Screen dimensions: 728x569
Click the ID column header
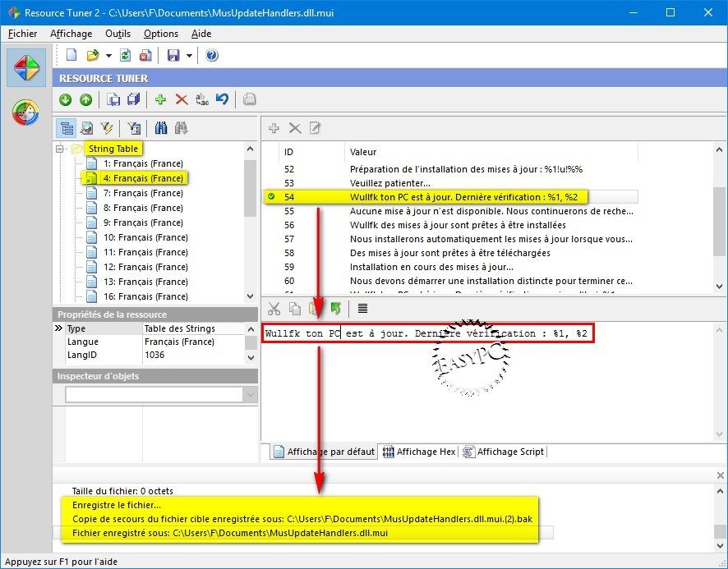tap(312, 152)
